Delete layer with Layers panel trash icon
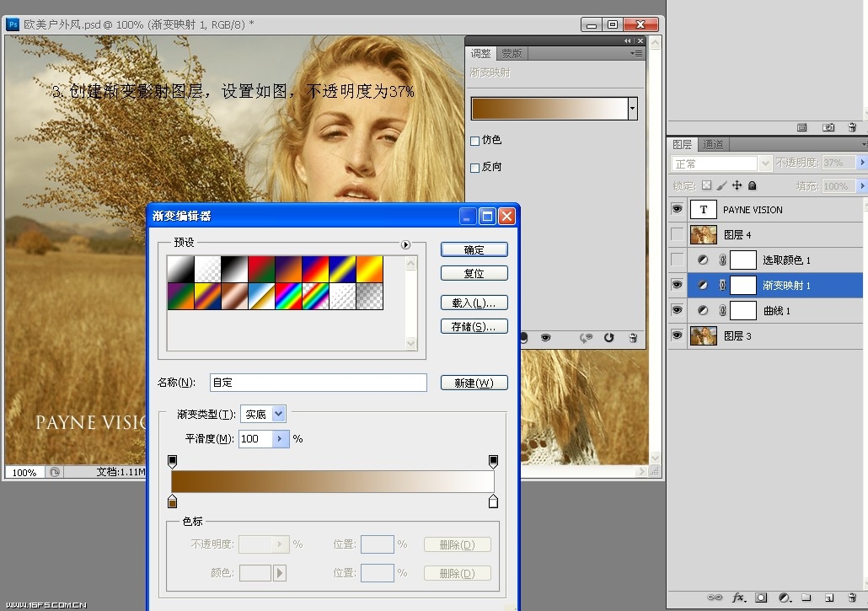 click(852, 598)
